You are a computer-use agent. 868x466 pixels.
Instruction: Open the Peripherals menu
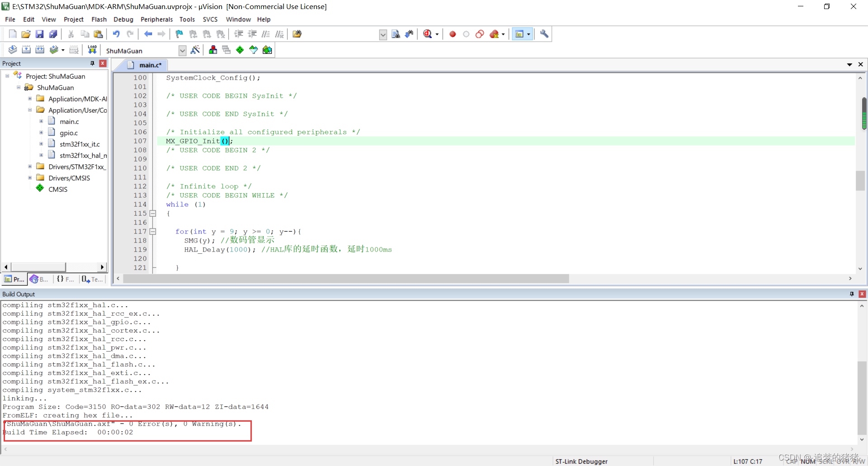coord(157,19)
